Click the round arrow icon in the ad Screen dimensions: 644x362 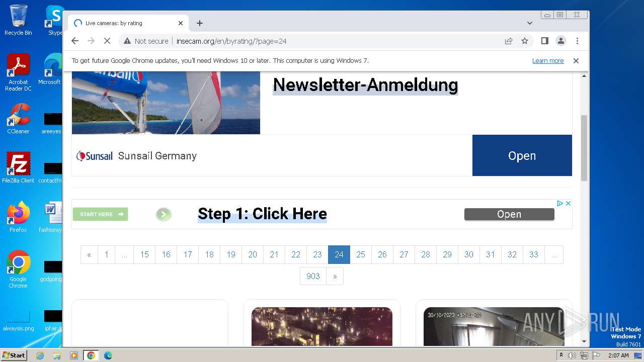pyautogui.click(x=163, y=215)
